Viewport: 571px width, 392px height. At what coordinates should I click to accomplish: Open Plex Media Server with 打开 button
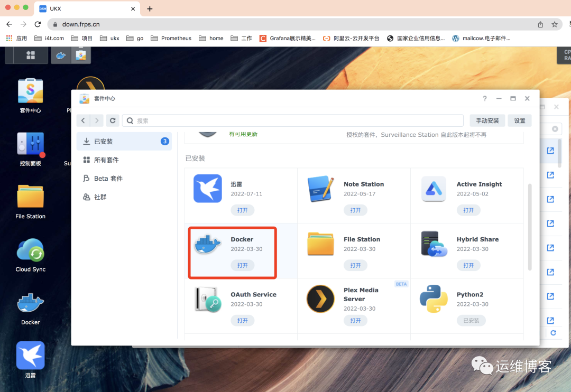(x=355, y=320)
